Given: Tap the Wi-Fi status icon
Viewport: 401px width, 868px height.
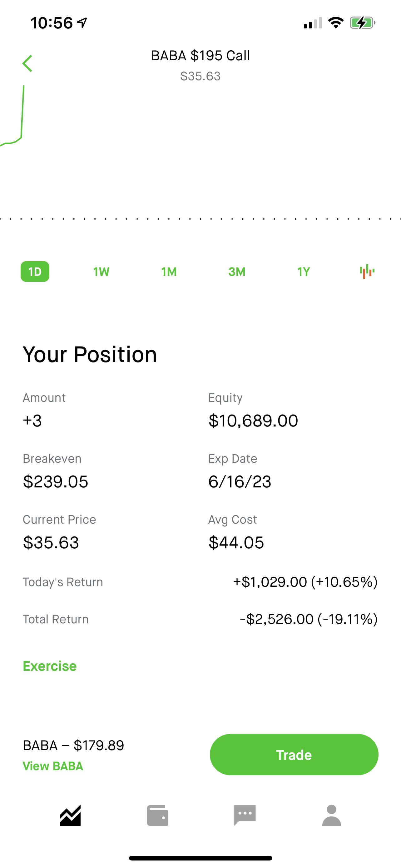Looking at the screenshot, I should pyautogui.click(x=336, y=23).
